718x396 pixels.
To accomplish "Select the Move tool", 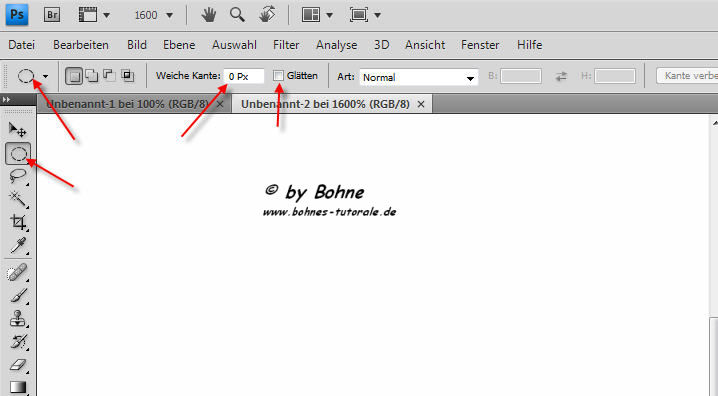I will [x=18, y=130].
